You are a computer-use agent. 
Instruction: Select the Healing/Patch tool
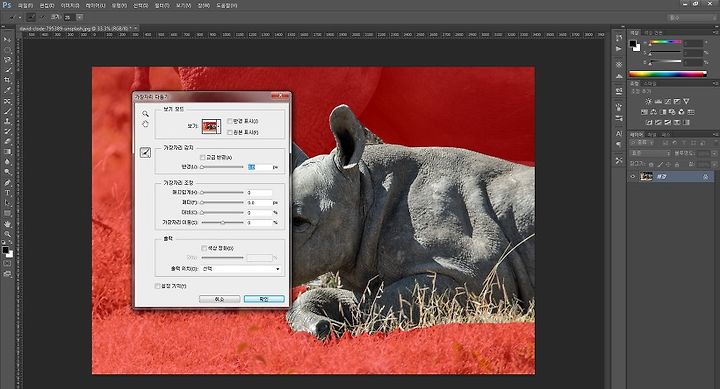pos(7,101)
